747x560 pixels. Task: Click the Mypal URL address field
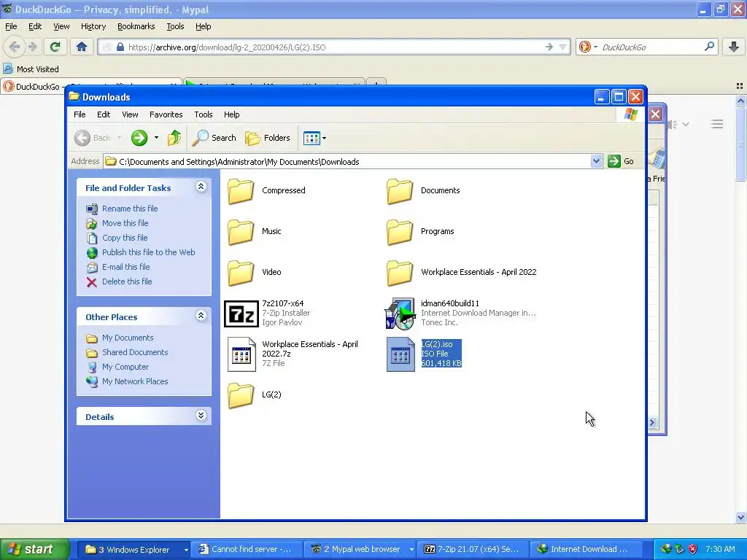[x=336, y=47]
